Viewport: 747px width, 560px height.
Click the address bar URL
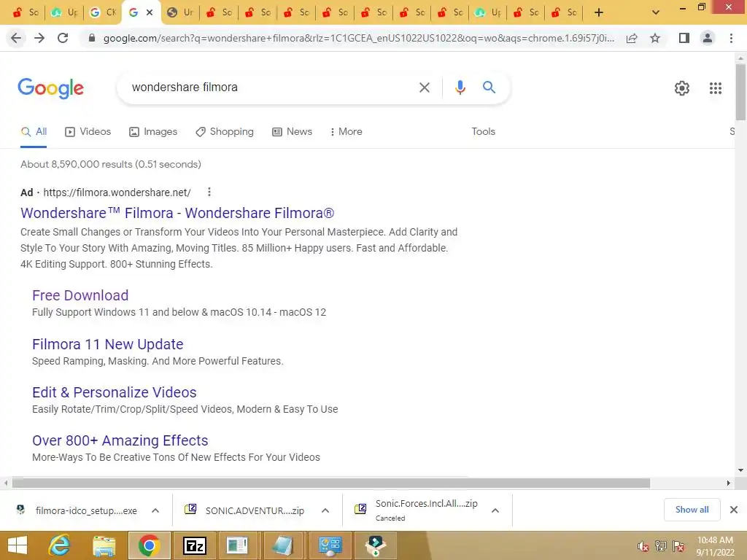pyautogui.click(x=359, y=38)
